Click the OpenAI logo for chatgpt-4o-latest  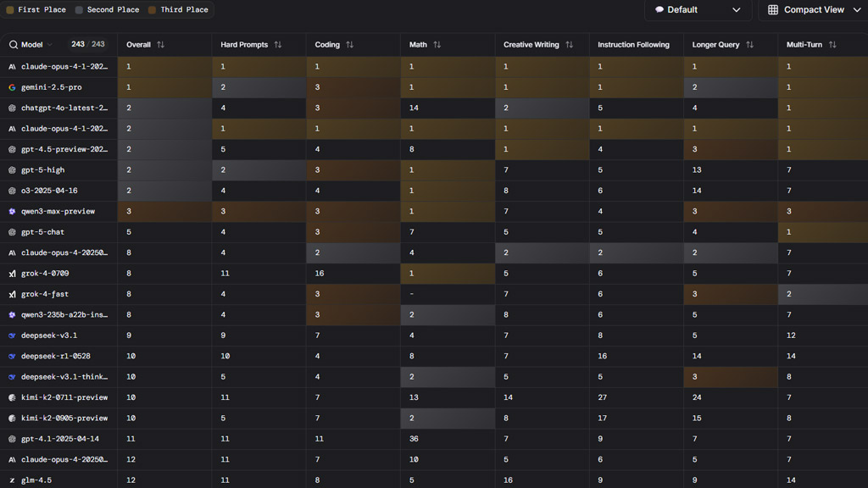(12, 108)
